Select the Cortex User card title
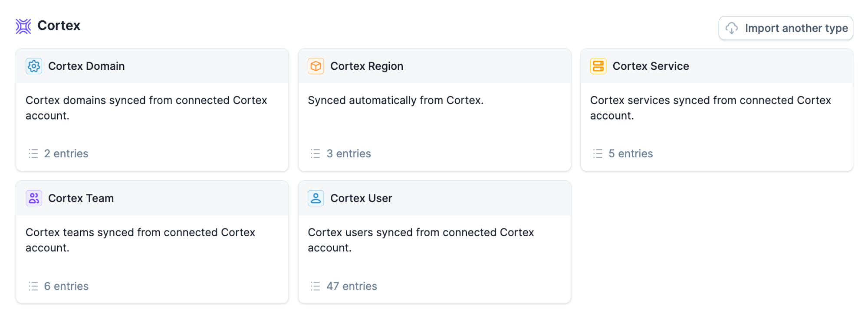Image resolution: width=868 pixels, height=319 pixels. click(361, 199)
